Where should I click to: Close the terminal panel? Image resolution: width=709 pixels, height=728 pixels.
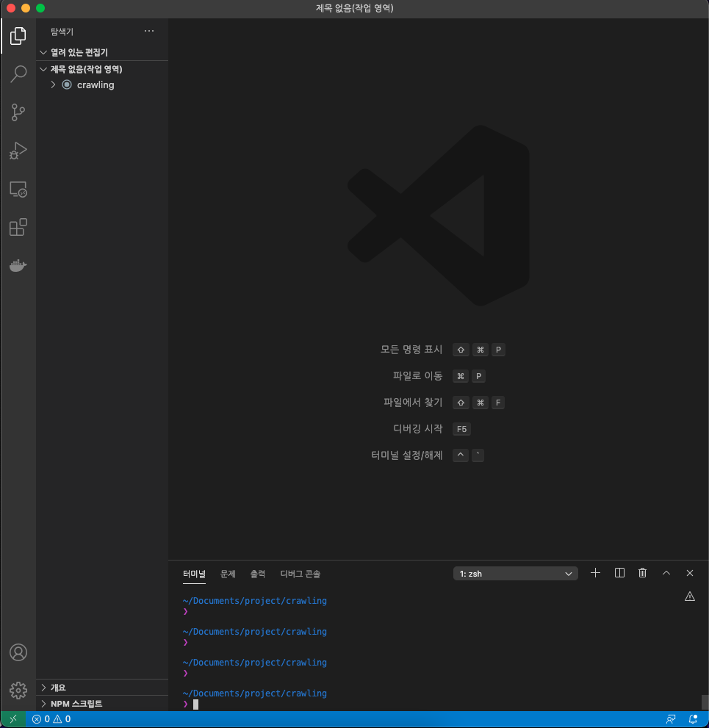[690, 573]
